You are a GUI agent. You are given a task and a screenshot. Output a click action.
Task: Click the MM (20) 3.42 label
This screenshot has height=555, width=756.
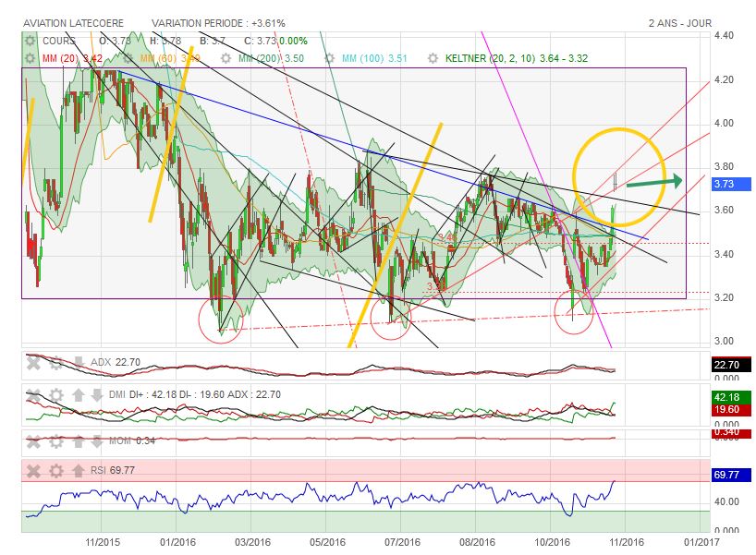[72, 59]
